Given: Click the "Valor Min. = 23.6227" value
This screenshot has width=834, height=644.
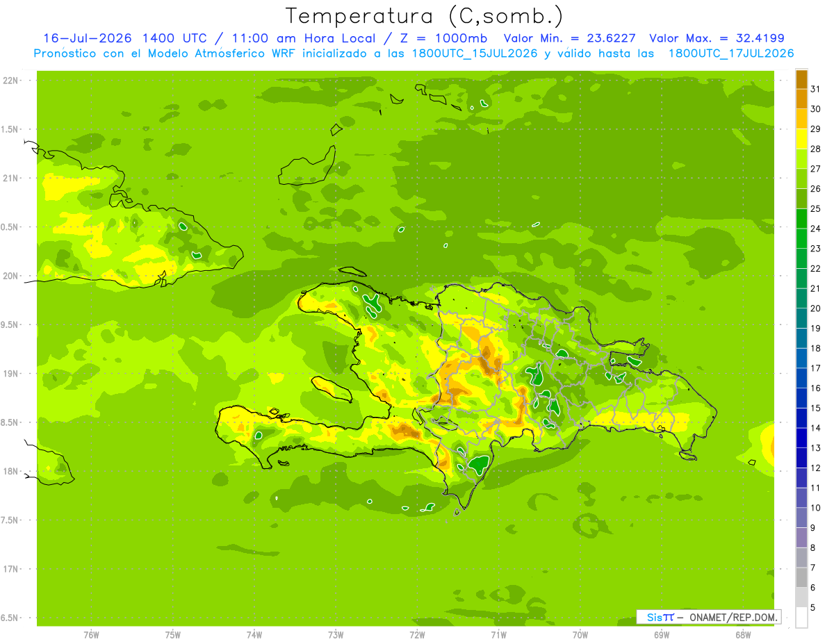Looking at the screenshot, I should pyautogui.click(x=569, y=38).
